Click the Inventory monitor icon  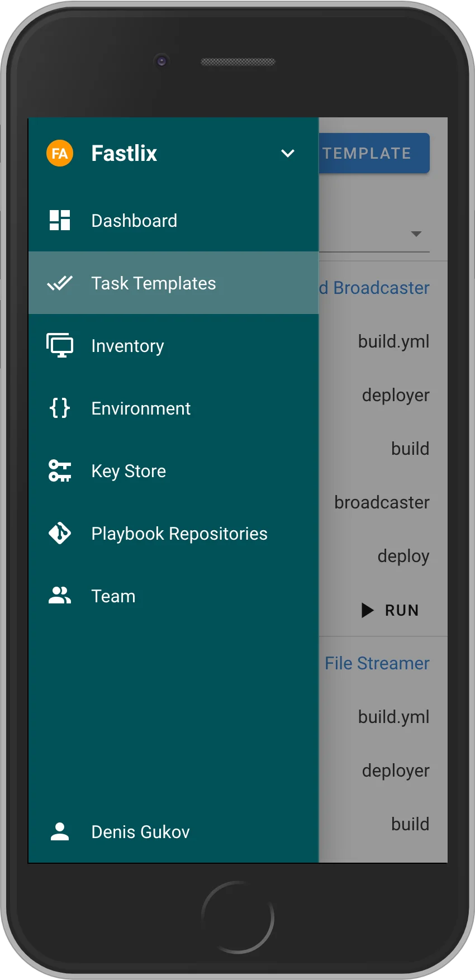click(x=60, y=345)
